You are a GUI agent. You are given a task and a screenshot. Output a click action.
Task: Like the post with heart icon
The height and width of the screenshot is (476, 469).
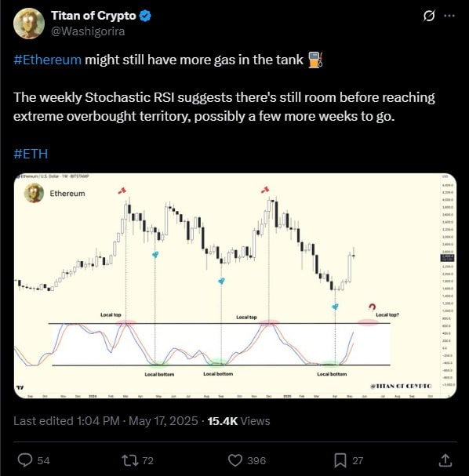(x=235, y=460)
